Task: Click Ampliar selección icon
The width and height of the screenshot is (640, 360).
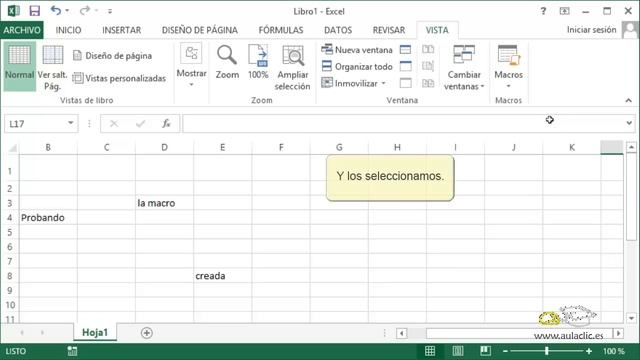Action: click(292, 68)
